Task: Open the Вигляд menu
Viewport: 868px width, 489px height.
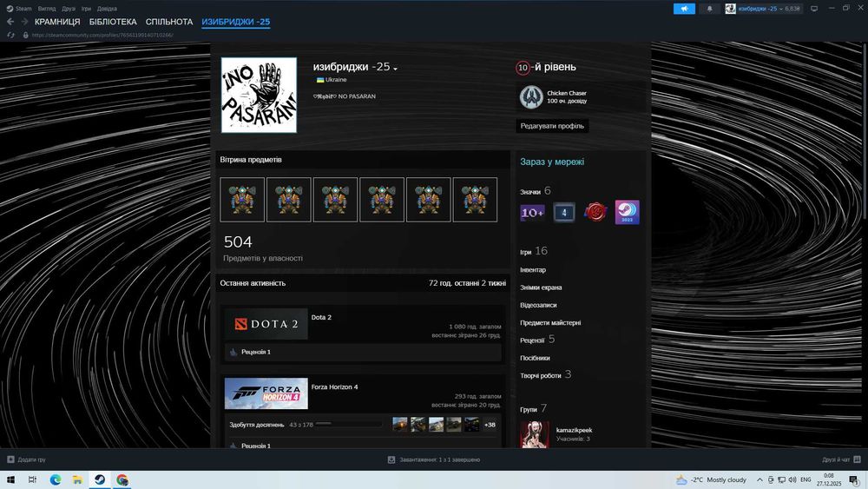Action: [47, 9]
